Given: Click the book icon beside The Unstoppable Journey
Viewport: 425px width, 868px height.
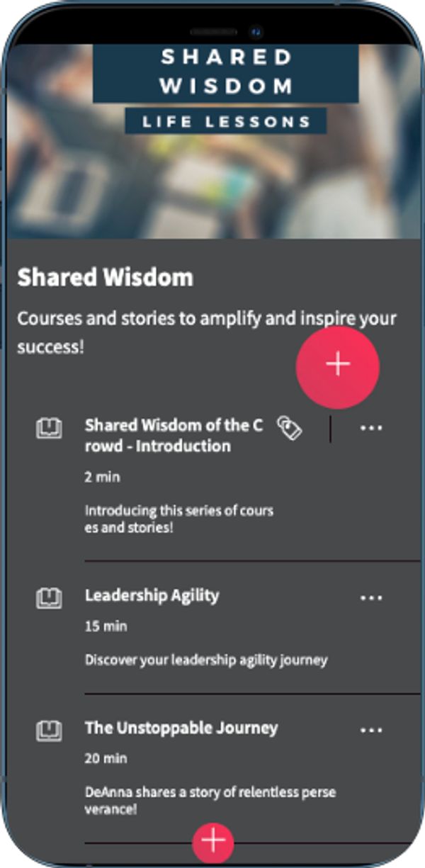Looking at the screenshot, I should pyautogui.click(x=49, y=730).
